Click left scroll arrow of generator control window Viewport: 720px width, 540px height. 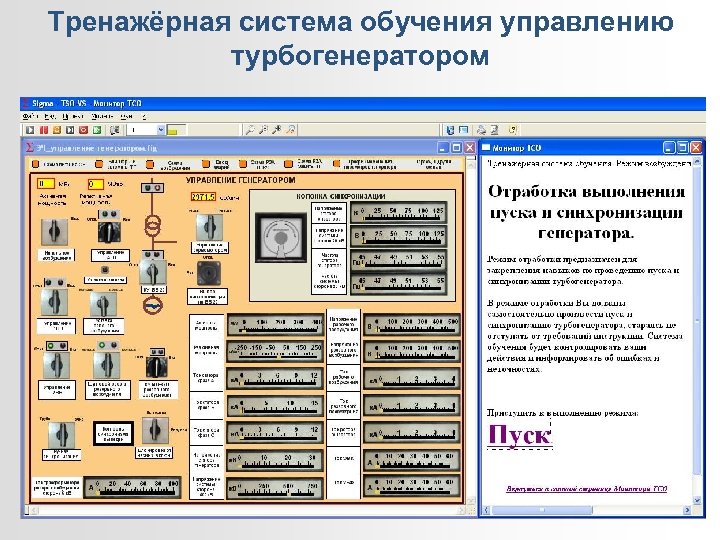(34, 510)
